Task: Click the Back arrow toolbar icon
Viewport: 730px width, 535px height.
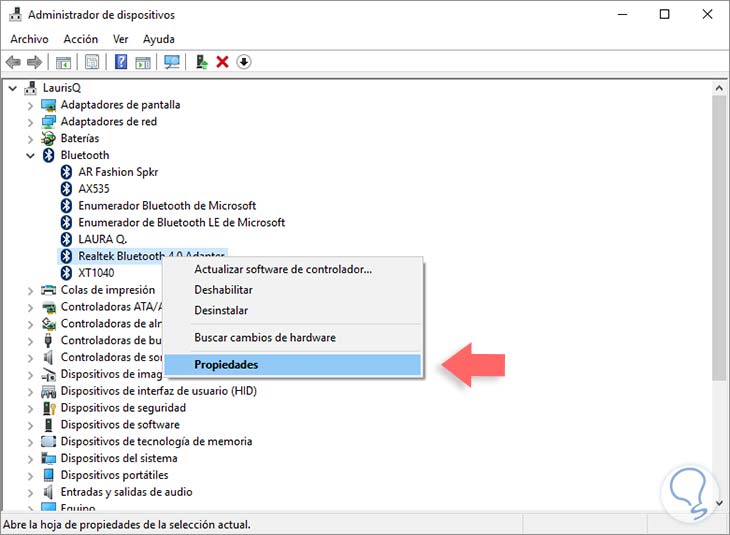Action: [13, 62]
